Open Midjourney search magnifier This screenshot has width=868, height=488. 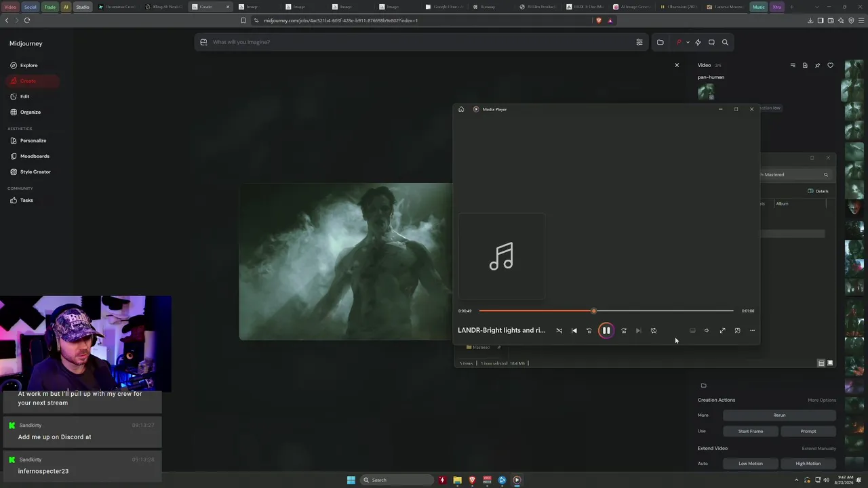(725, 42)
